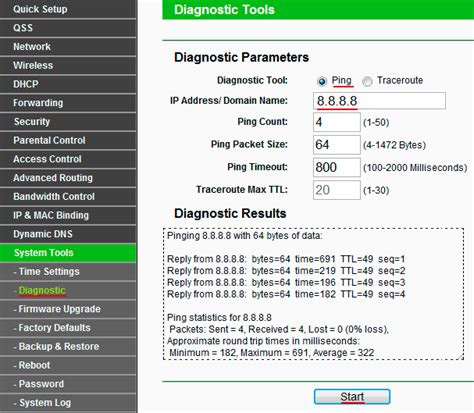Click the Ping Timeout input field

[337, 167]
